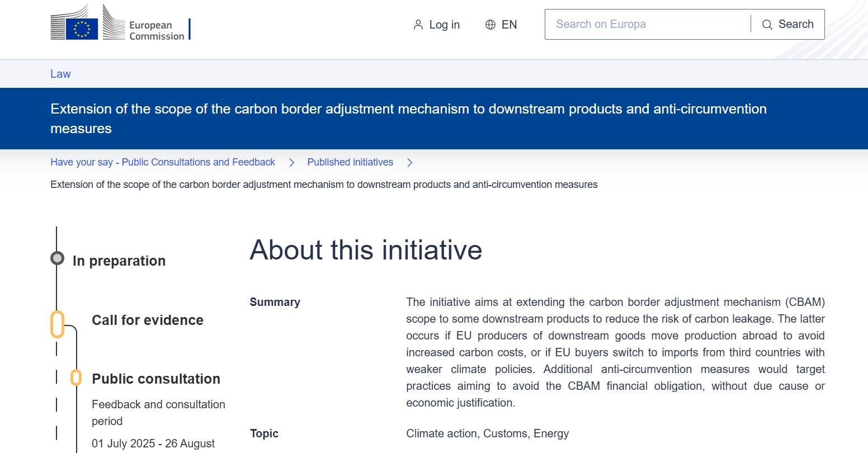Go to the Law section link
Screen dimensions: 868x453
click(60, 74)
